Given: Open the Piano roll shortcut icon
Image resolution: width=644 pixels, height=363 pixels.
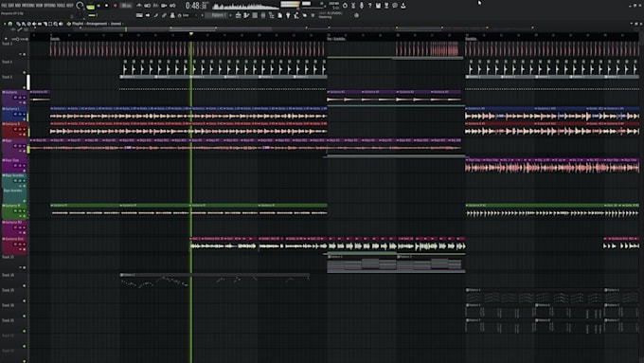Looking at the screenshot, I should [x=246, y=15].
